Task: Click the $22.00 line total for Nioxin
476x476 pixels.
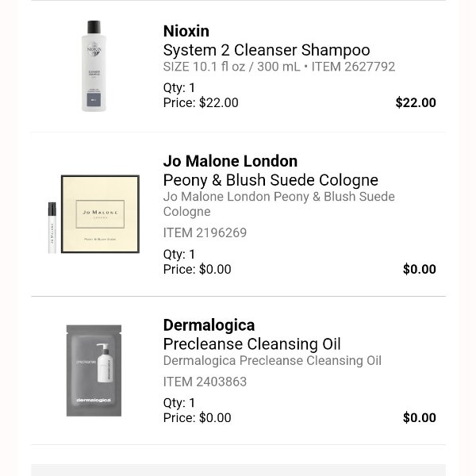Action: click(x=416, y=103)
